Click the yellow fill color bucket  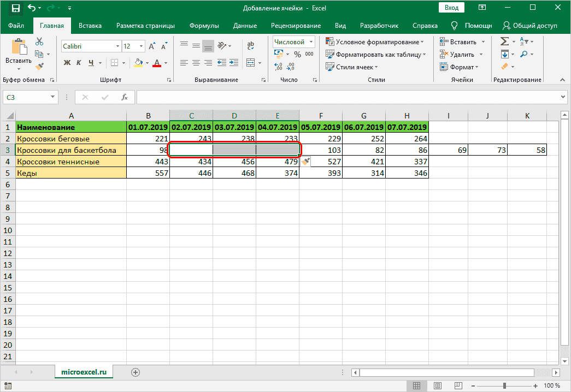click(139, 63)
